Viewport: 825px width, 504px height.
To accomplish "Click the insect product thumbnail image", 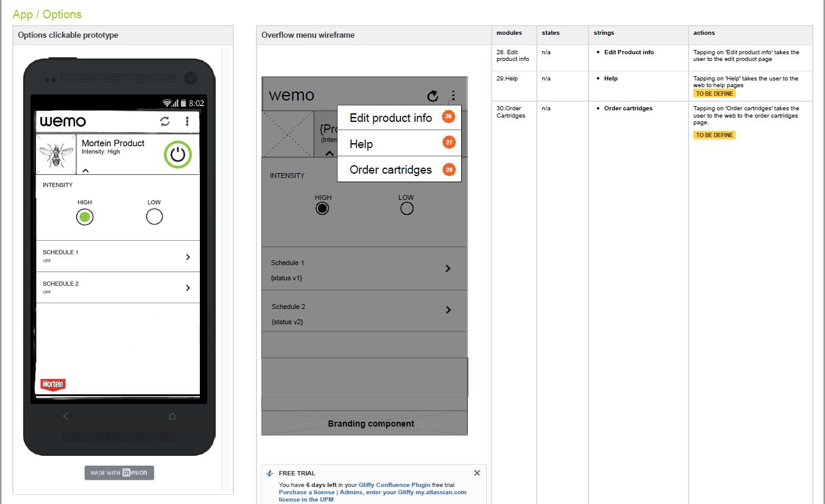I will pos(55,153).
